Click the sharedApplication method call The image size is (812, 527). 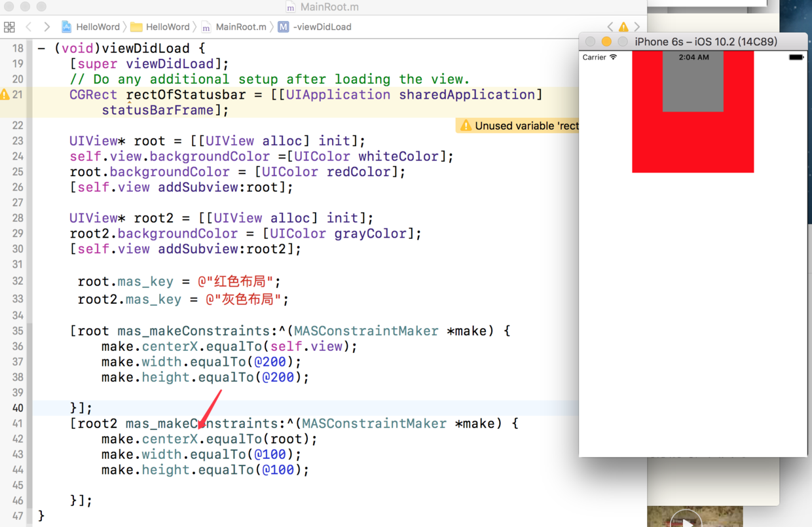tap(467, 95)
